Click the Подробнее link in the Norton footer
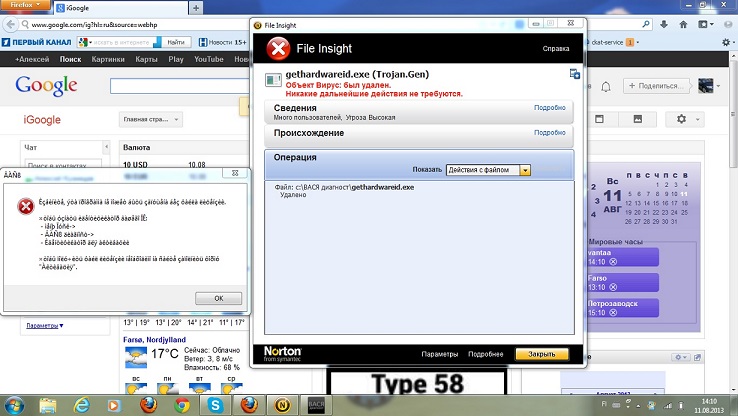The height and width of the screenshot is (416, 738). [486, 354]
